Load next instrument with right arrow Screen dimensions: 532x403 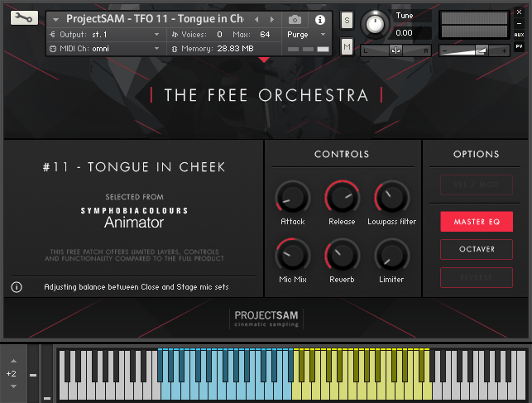coord(272,20)
